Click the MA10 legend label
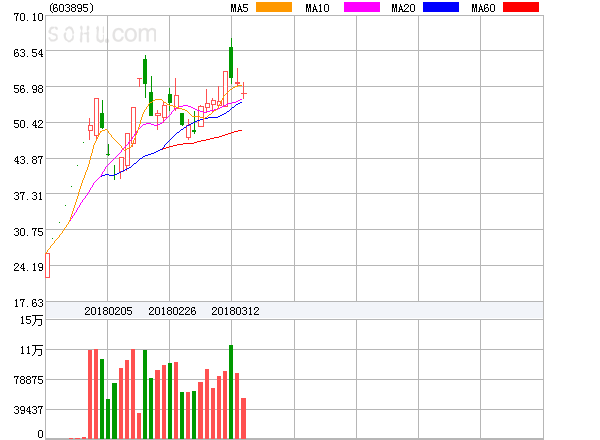600x440 pixels. (x=317, y=8)
